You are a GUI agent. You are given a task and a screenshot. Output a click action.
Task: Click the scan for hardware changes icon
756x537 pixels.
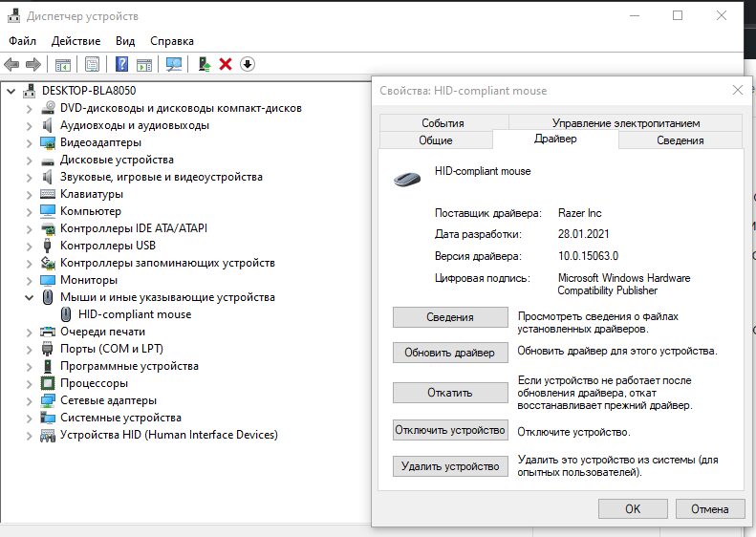pos(173,64)
